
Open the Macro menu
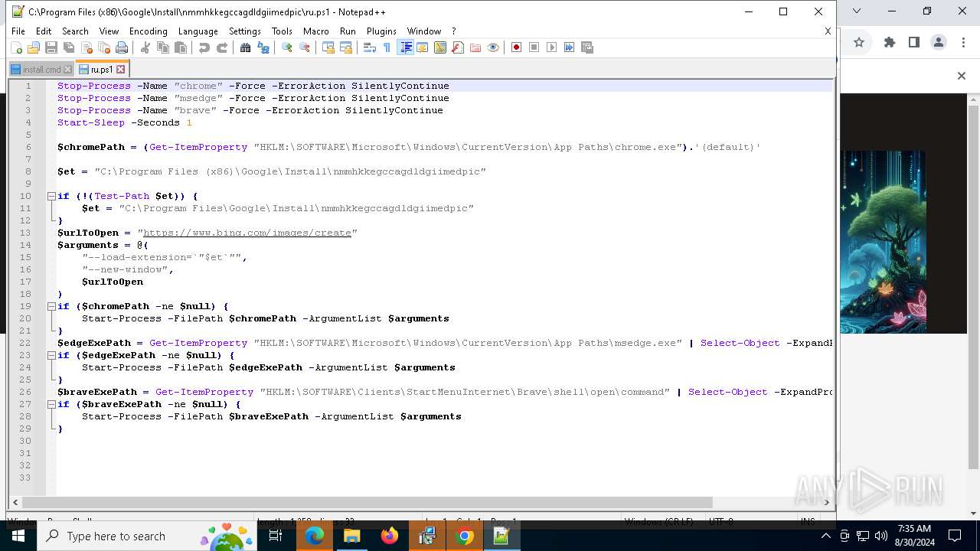(x=315, y=31)
